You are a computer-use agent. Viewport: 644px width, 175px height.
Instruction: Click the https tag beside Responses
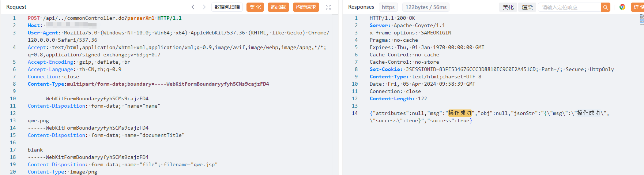coord(388,7)
